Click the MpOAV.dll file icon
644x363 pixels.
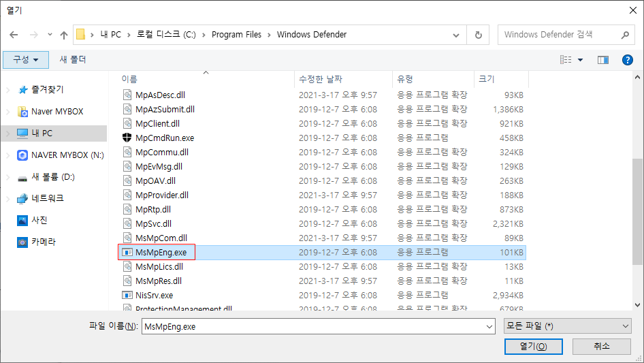point(127,180)
